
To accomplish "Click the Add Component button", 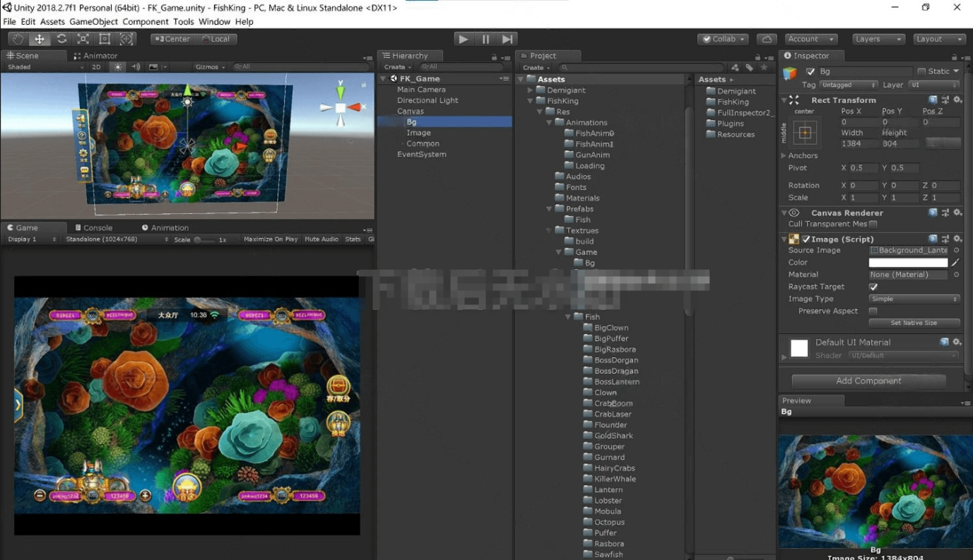I will coord(868,381).
